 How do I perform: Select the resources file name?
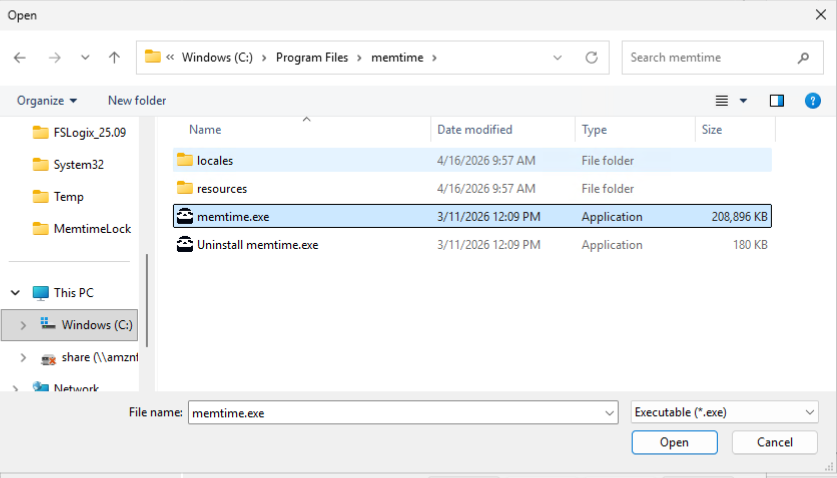point(222,189)
